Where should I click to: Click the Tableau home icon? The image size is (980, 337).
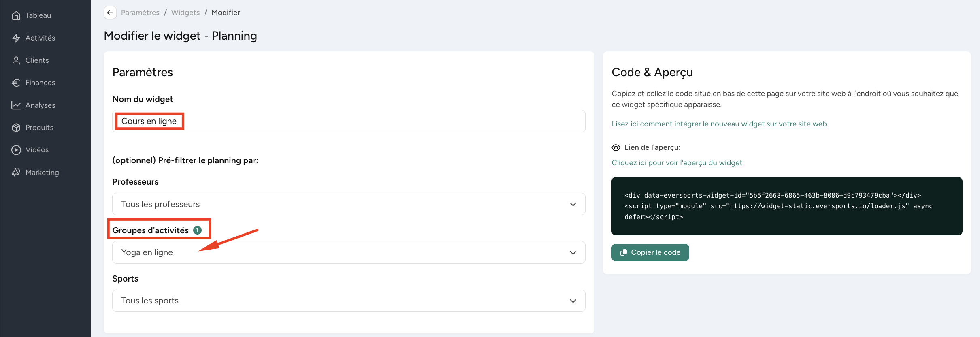tap(16, 15)
